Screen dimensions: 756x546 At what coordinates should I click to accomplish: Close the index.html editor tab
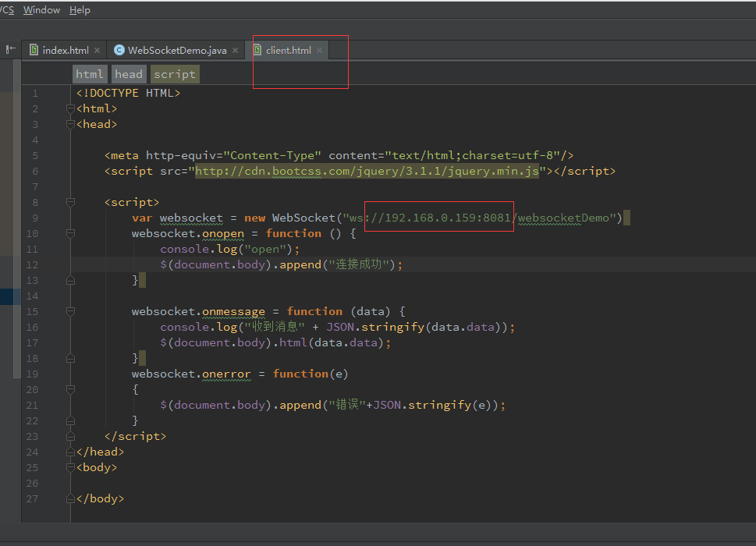point(97,50)
